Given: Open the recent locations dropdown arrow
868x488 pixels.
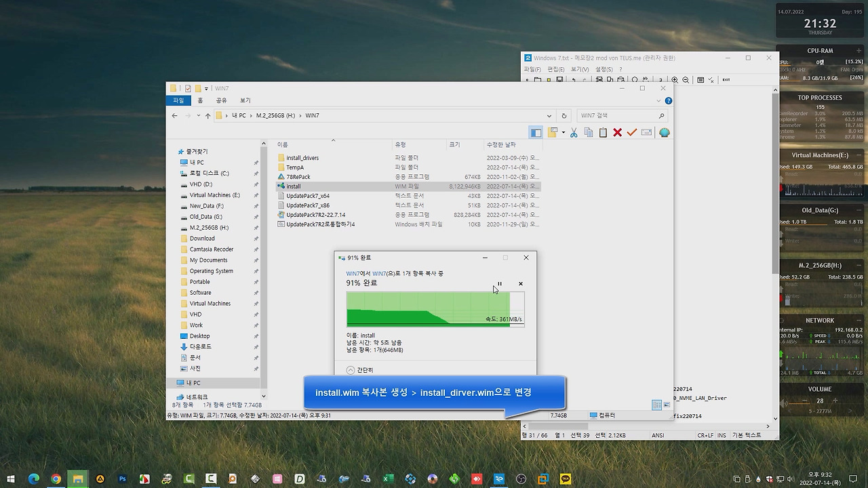Looking at the screenshot, I should (x=199, y=116).
